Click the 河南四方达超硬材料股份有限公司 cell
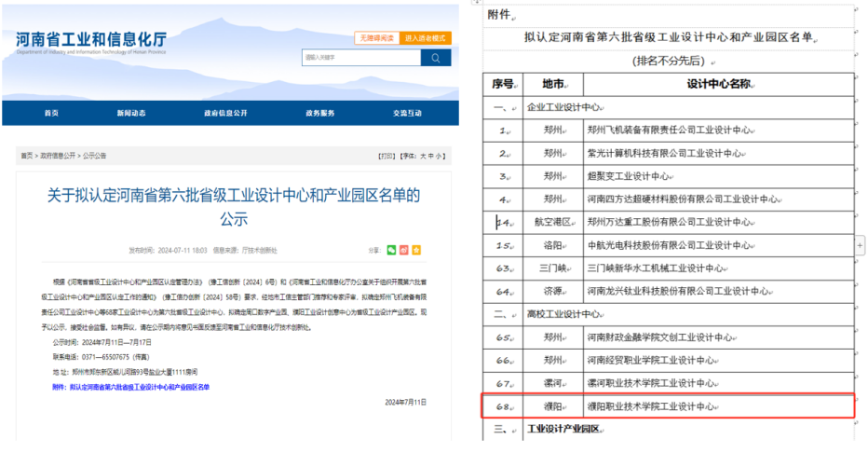The width and height of the screenshot is (868, 467). pos(719,199)
